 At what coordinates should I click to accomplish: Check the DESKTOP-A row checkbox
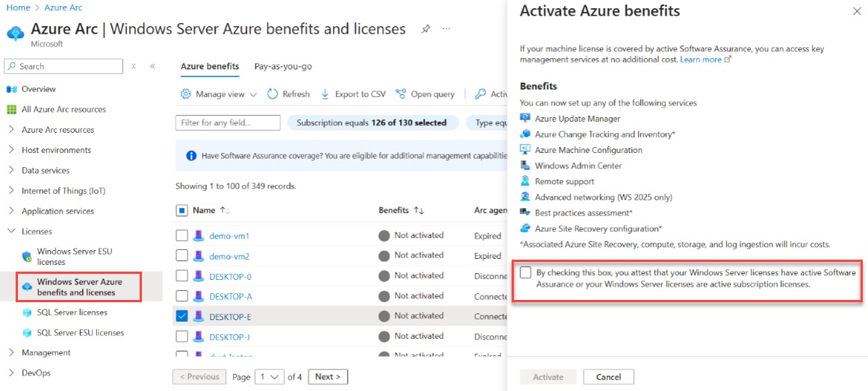181,296
